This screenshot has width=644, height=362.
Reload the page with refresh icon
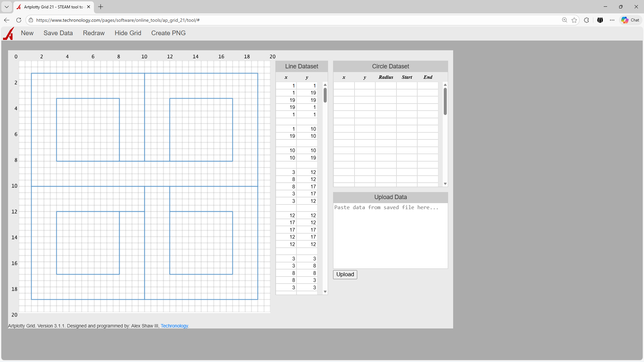click(19, 20)
